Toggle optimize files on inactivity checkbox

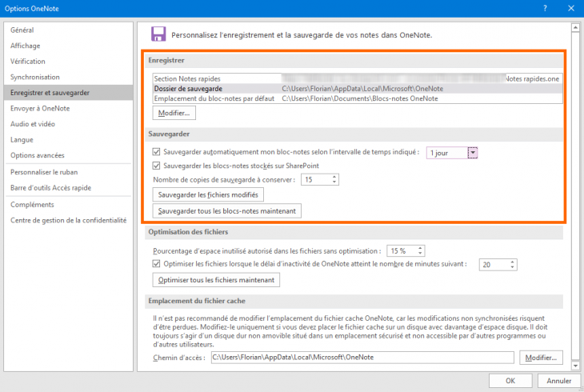point(157,264)
